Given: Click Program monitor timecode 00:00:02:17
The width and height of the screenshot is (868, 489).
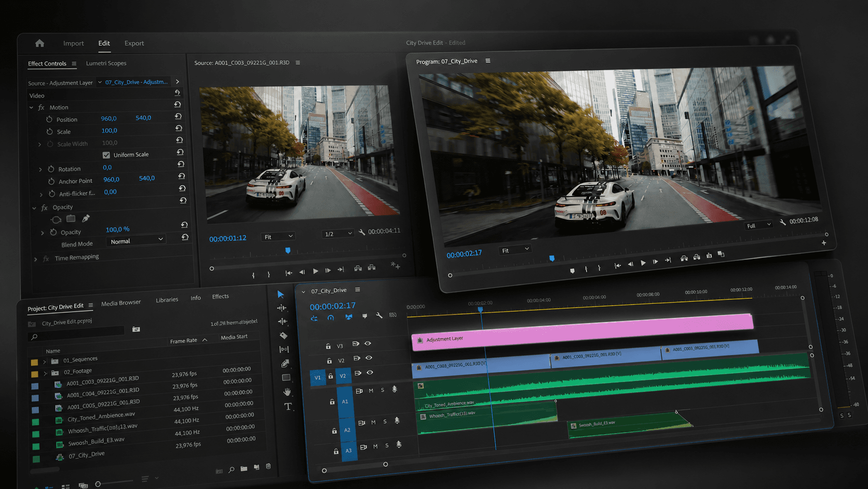Looking at the screenshot, I should [x=464, y=254].
